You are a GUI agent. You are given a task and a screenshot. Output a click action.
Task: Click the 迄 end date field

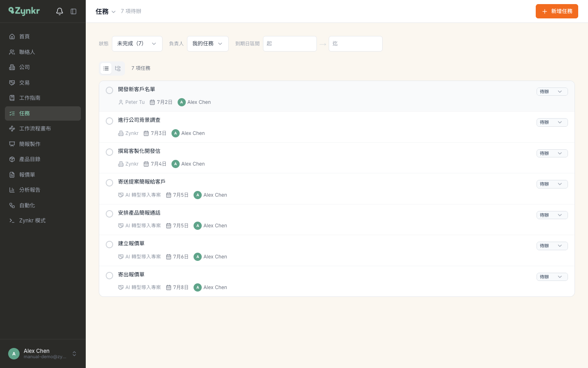point(356,44)
